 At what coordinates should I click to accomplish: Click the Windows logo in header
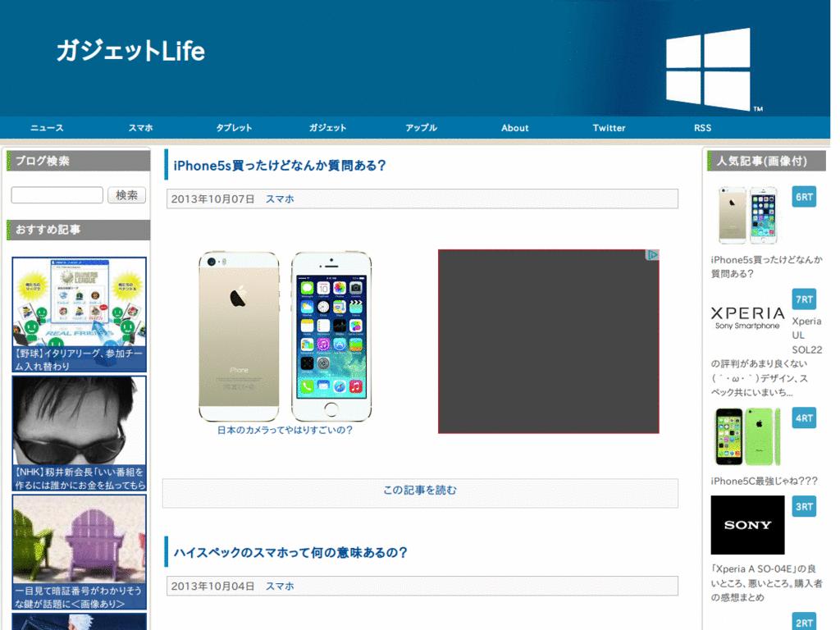coord(708,70)
